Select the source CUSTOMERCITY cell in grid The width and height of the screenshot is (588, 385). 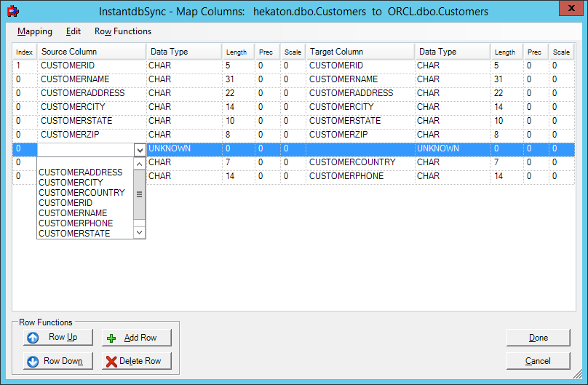[92, 107]
